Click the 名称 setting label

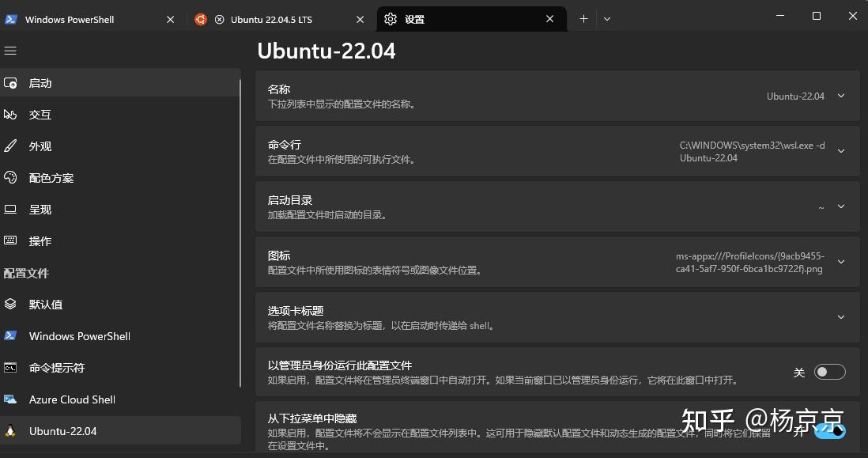coord(279,89)
